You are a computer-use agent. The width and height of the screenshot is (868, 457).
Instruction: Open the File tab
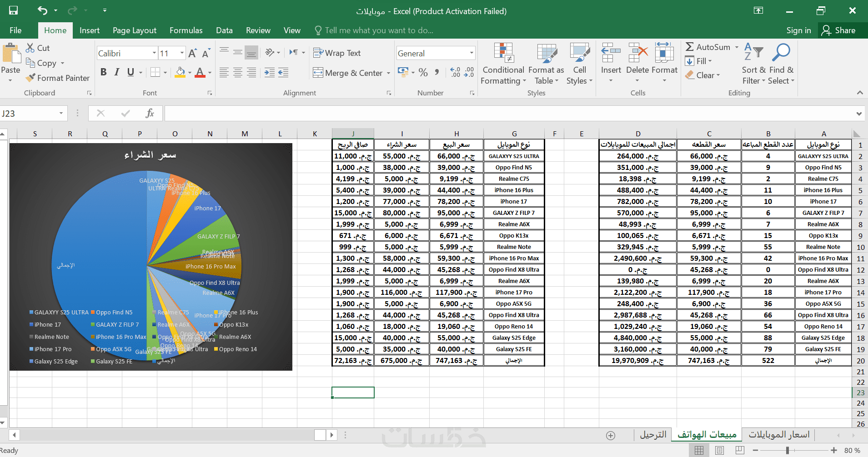coord(15,30)
